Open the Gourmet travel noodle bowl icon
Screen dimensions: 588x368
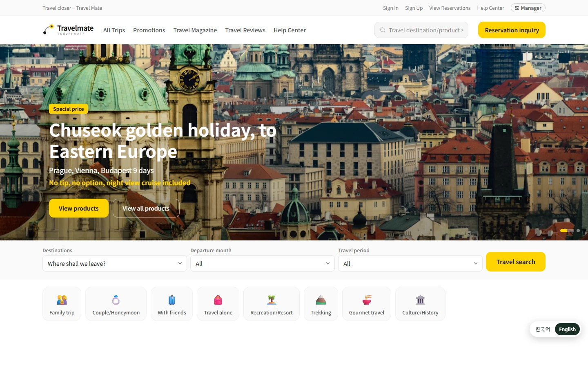(367, 300)
